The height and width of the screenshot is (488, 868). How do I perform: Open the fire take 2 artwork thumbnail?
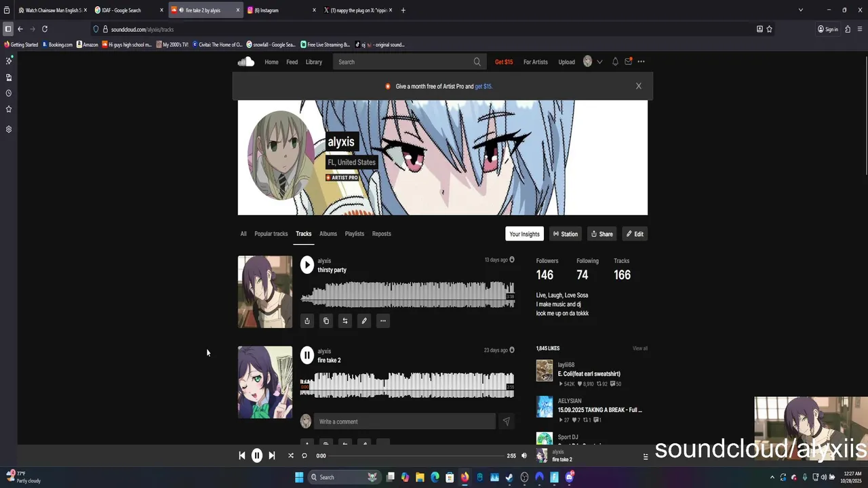265,382
